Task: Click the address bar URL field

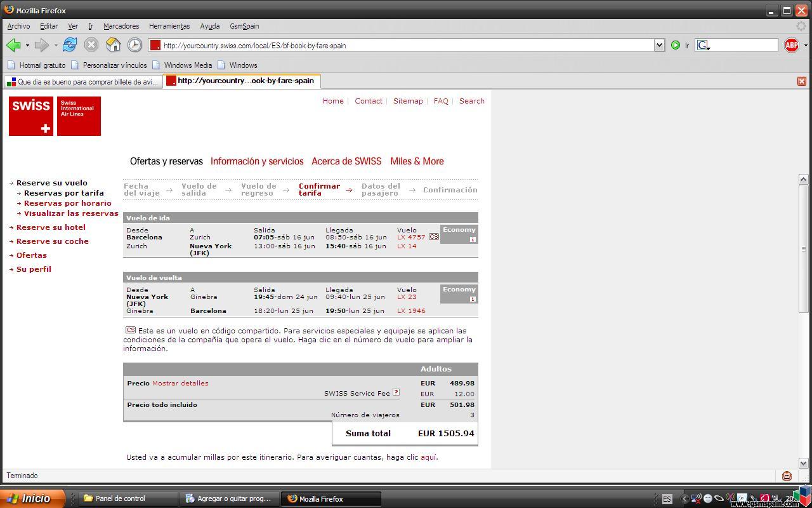Action: click(406, 45)
